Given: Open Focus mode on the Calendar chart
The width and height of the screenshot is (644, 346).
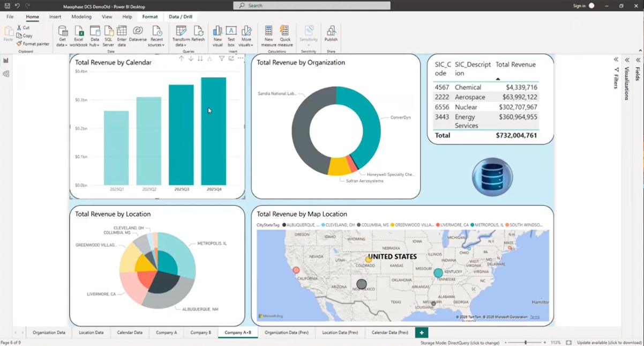Looking at the screenshot, I should (x=231, y=58).
